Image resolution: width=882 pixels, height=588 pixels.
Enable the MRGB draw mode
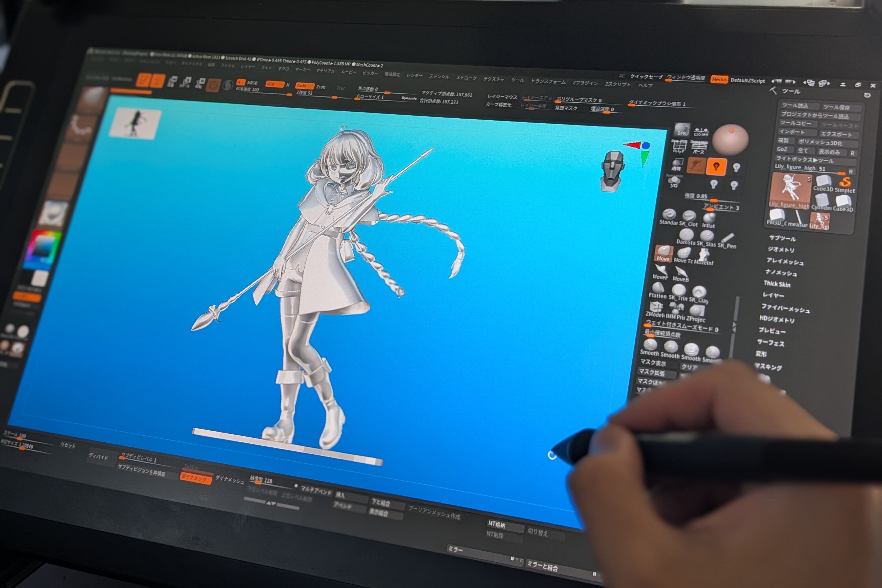(252, 83)
